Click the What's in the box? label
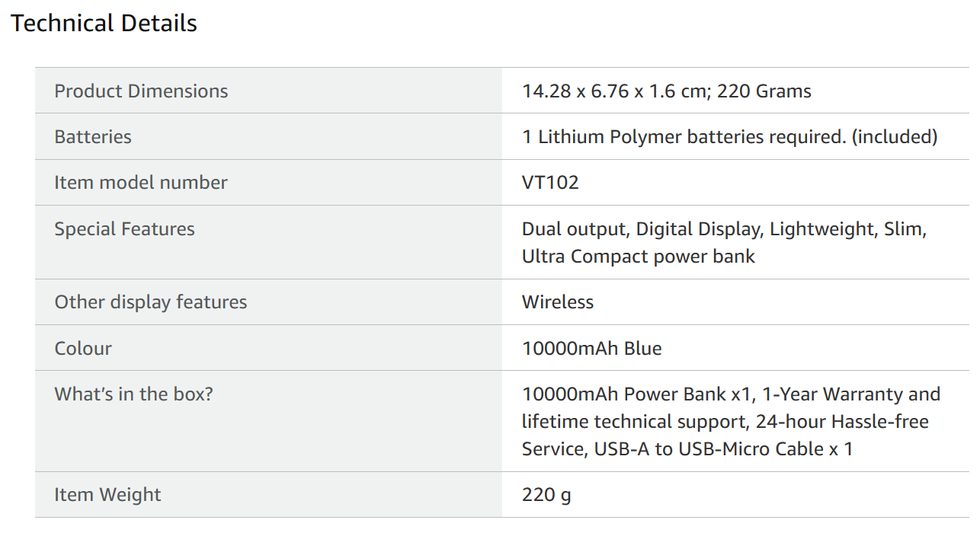980x536 pixels. click(133, 394)
